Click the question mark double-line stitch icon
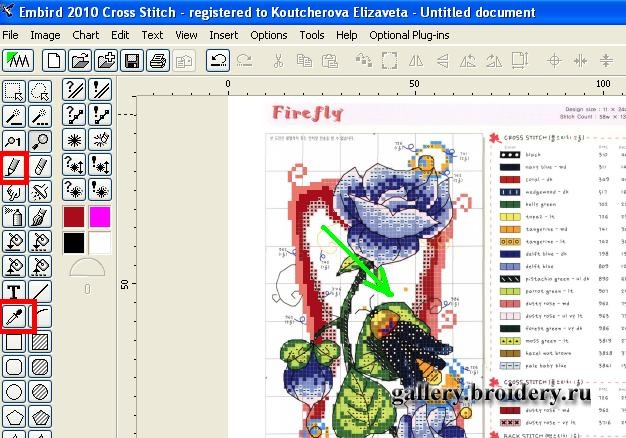The height and width of the screenshot is (438, 626). pyautogui.click(x=74, y=89)
